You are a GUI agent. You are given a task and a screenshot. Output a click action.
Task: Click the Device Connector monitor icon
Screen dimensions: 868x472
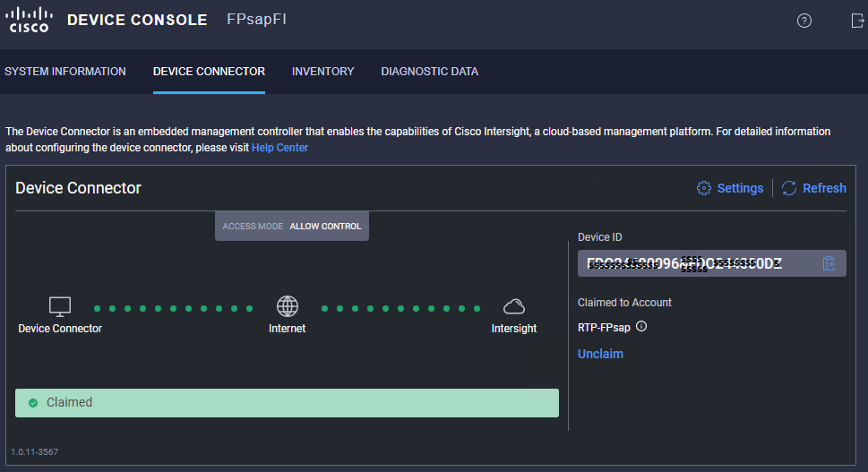coord(60,306)
